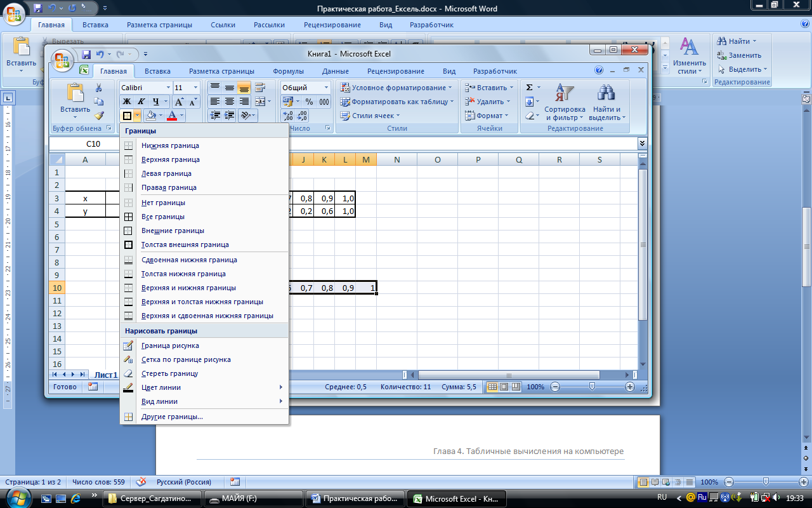
Task: Open Сервер_Сагдатино taskbar folder window
Action: click(153, 499)
